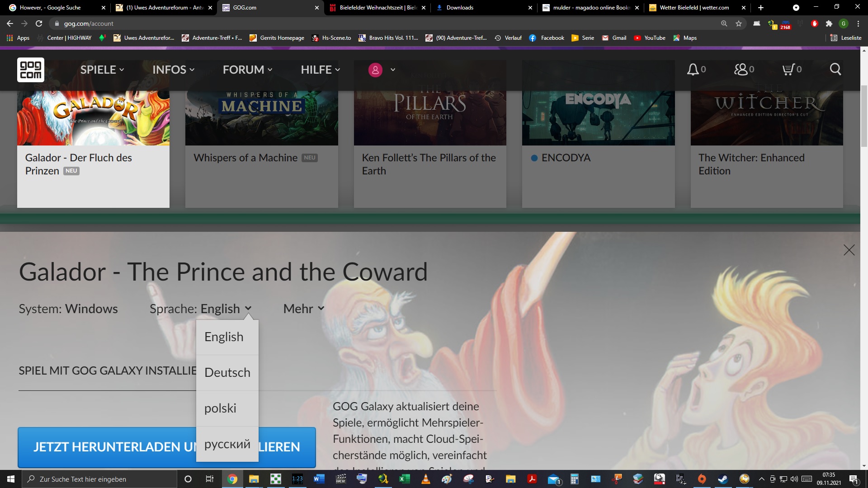The width and height of the screenshot is (868, 488).
Task: Click the pink user account avatar
Action: click(x=375, y=70)
